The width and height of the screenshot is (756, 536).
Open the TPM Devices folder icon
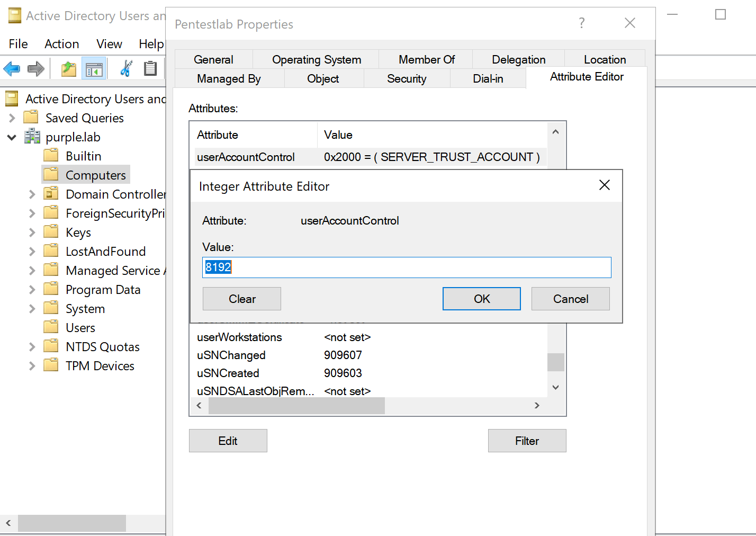coord(51,365)
